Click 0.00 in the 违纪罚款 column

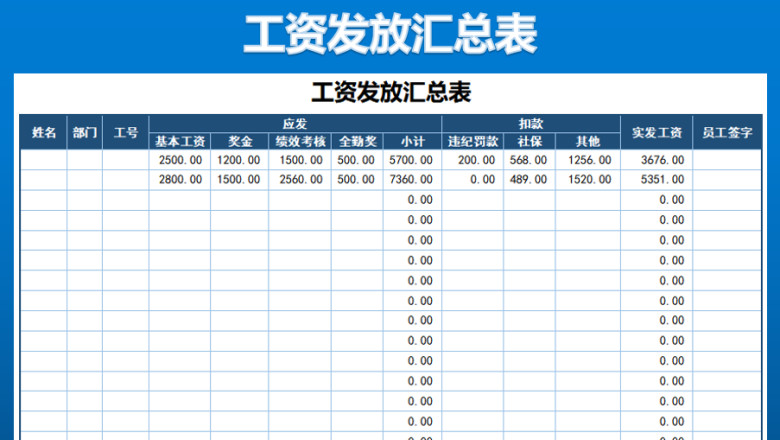(x=473, y=179)
